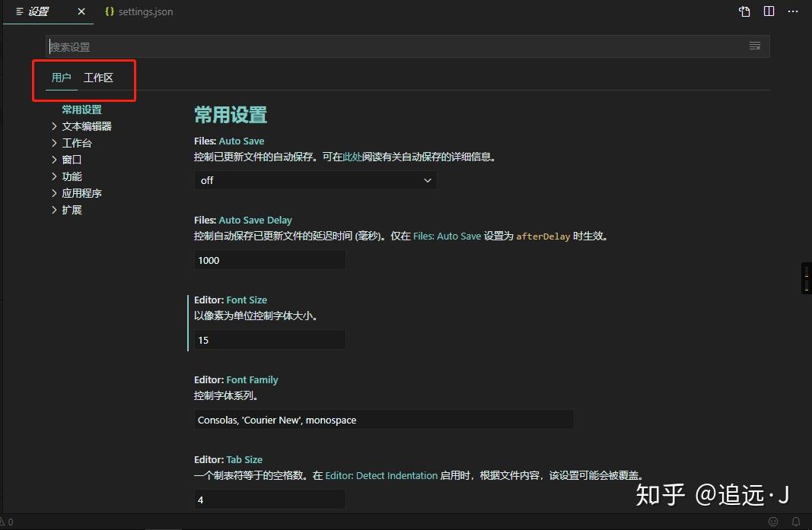Open the more actions ellipsis menu

(793, 11)
